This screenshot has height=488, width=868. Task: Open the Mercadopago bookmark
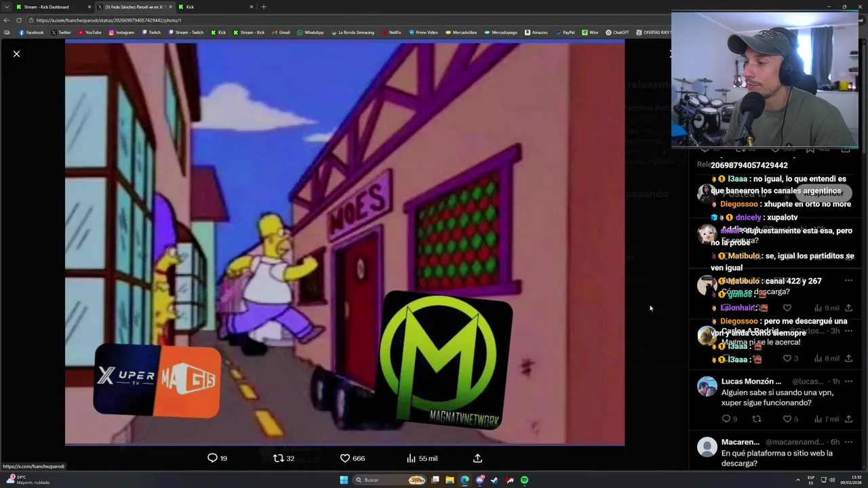click(500, 33)
